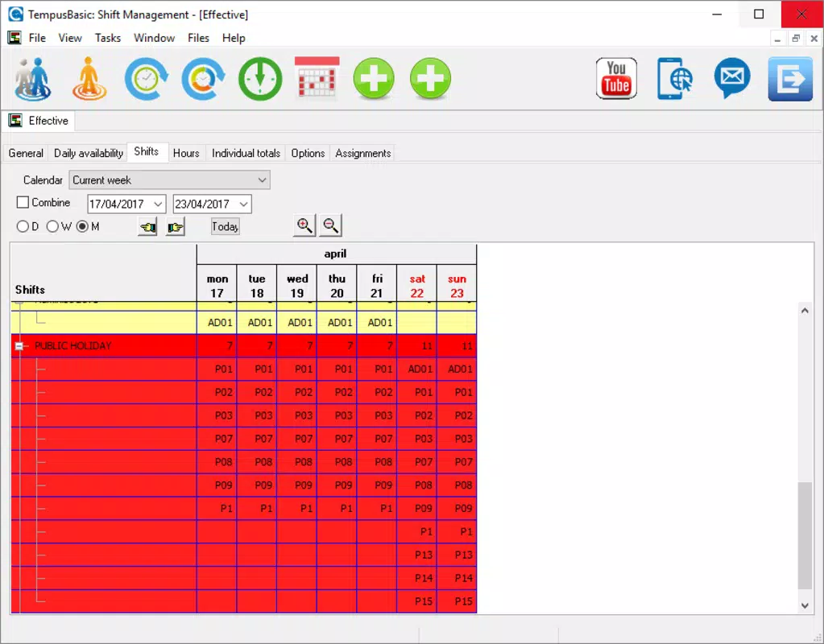Click the blue clock cycle icon
824x644 pixels.
[147, 79]
